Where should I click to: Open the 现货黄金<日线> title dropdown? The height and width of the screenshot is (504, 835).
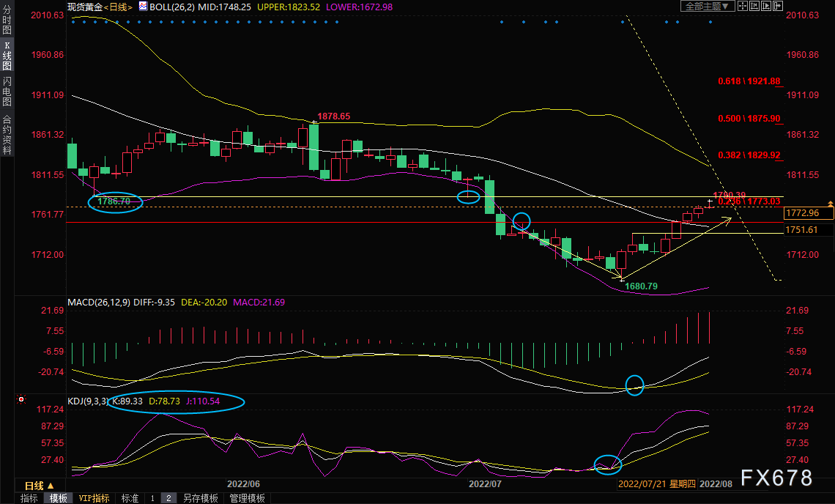100,7
